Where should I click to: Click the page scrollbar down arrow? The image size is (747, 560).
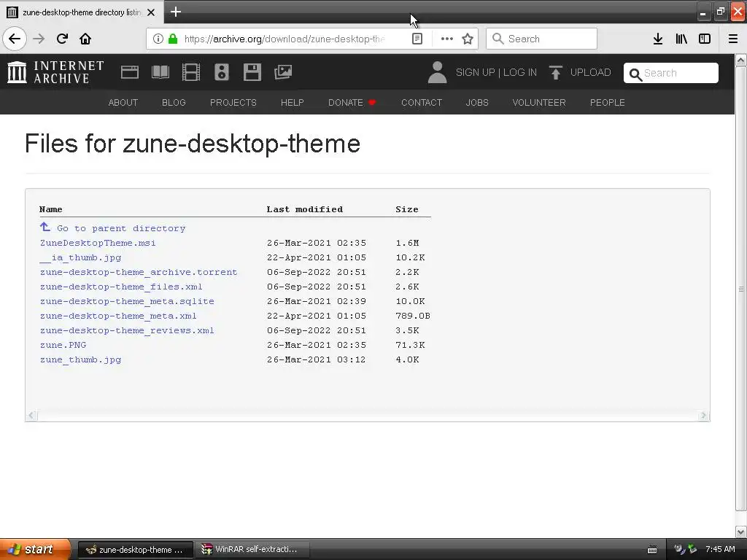(x=740, y=532)
